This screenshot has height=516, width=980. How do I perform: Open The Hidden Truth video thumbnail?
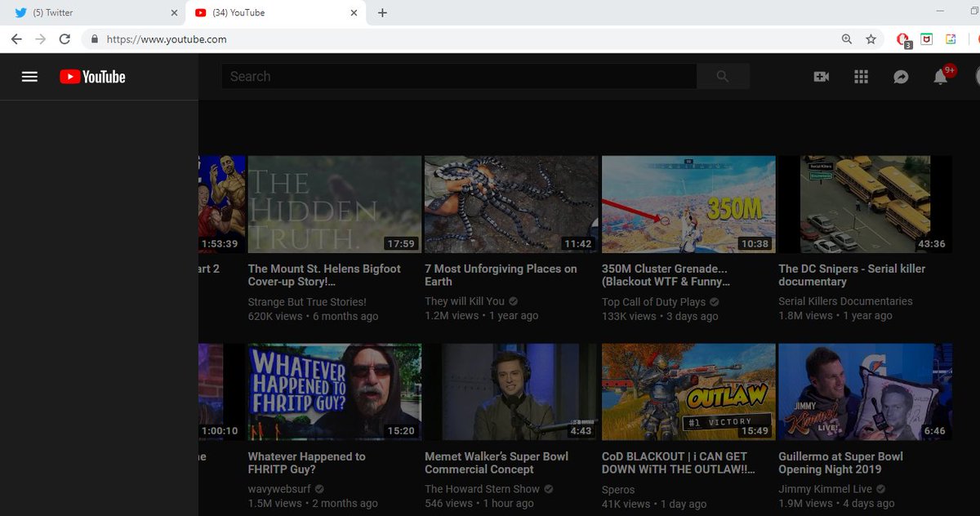(x=334, y=205)
